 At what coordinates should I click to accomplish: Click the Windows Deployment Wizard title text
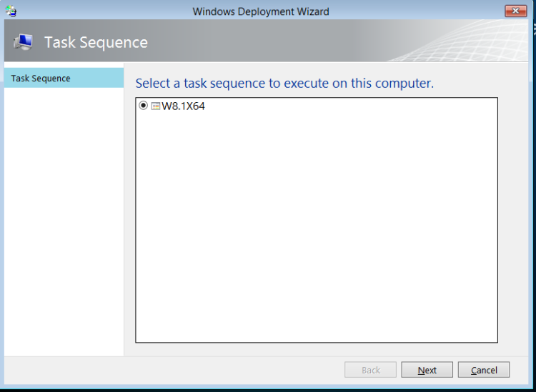tap(261, 11)
